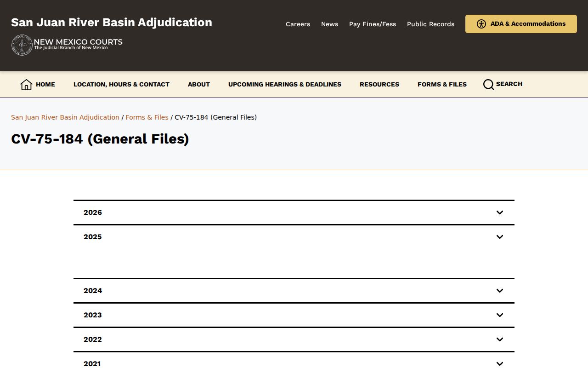Click the home house icon
This screenshot has height=368, width=588.
26,85
